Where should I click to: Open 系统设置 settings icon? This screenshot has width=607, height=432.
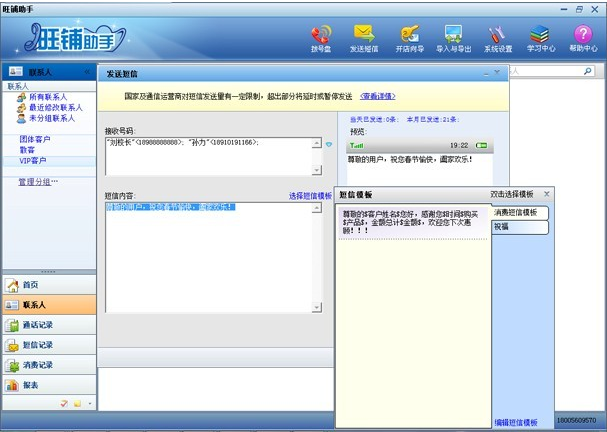point(498,38)
